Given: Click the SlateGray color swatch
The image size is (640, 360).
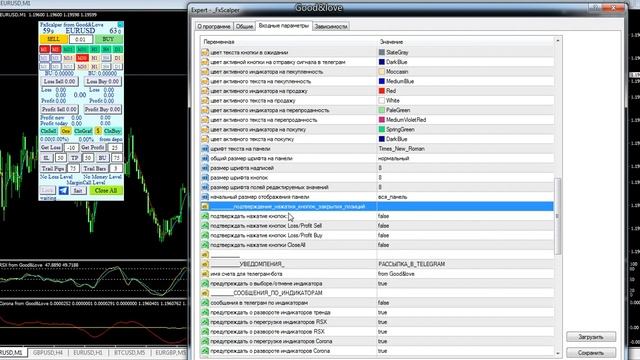Looking at the screenshot, I should (382, 52).
